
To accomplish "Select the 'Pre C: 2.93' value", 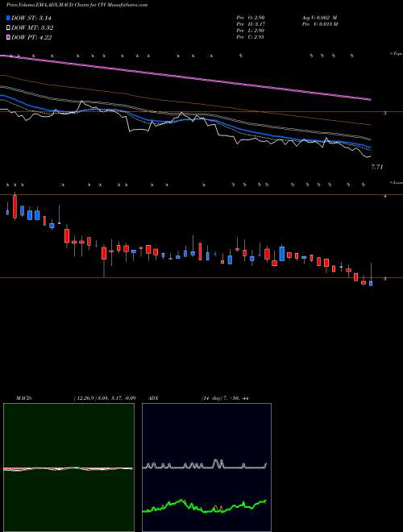I will tap(251, 37).
